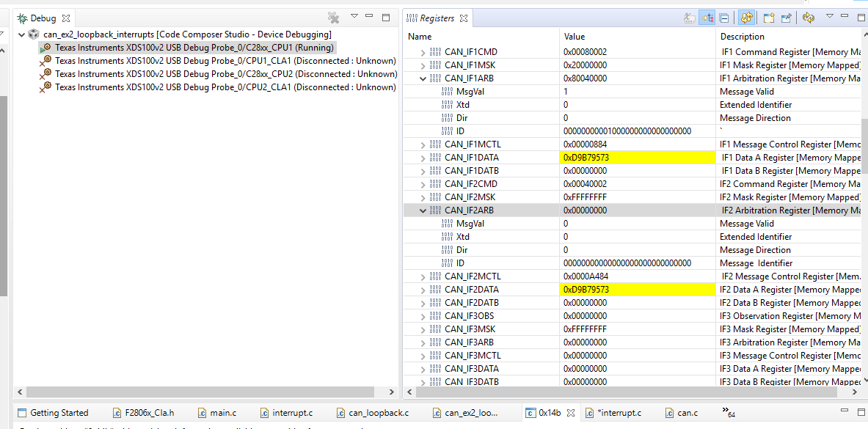Click the CPU1_CLA1 disconnected target icon
Image resolution: width=868 pixels, height=429 pixels.
(x=46, y=61)
